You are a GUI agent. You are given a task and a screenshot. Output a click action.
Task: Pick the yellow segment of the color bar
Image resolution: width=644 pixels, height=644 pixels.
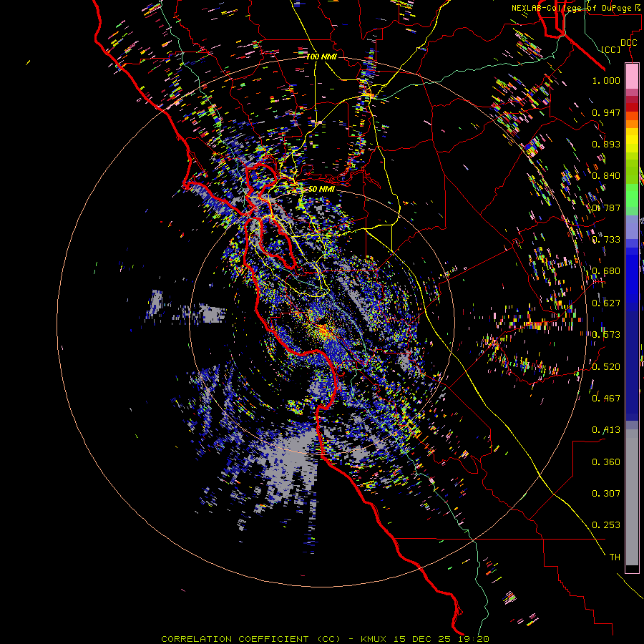click(632, 140)
